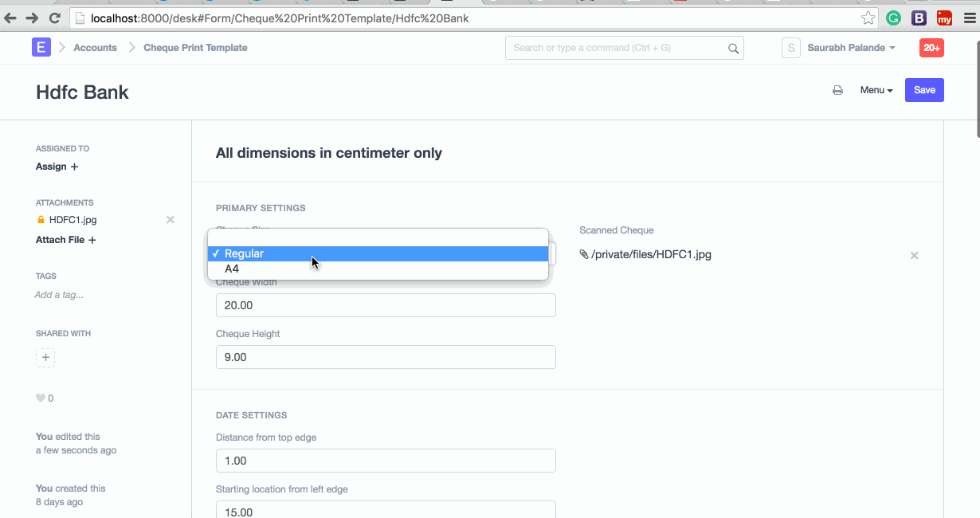Bookmark page with star icon
The width and height of the screenshot is (980, 518).
pos(868,18)
